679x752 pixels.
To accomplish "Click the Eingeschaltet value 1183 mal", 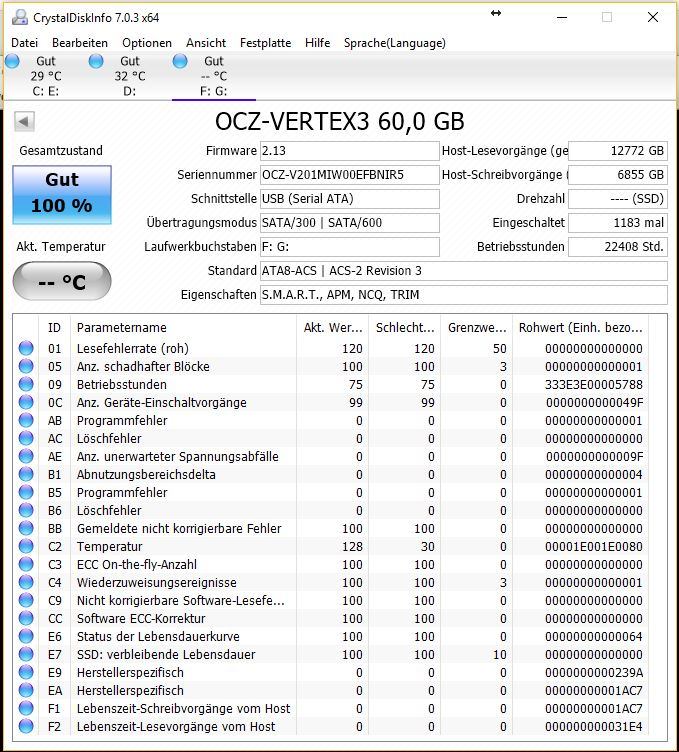I will click(x=618, y=223).
